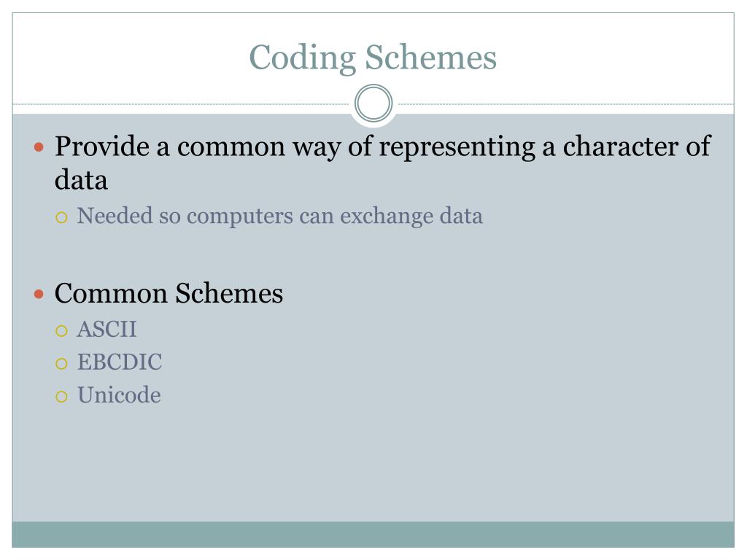The height and width of the screenshot is (560, 747).
Task: Click the yellow ring bullet beside Needed
Action: pyautogui.click(x=61, y=217)
